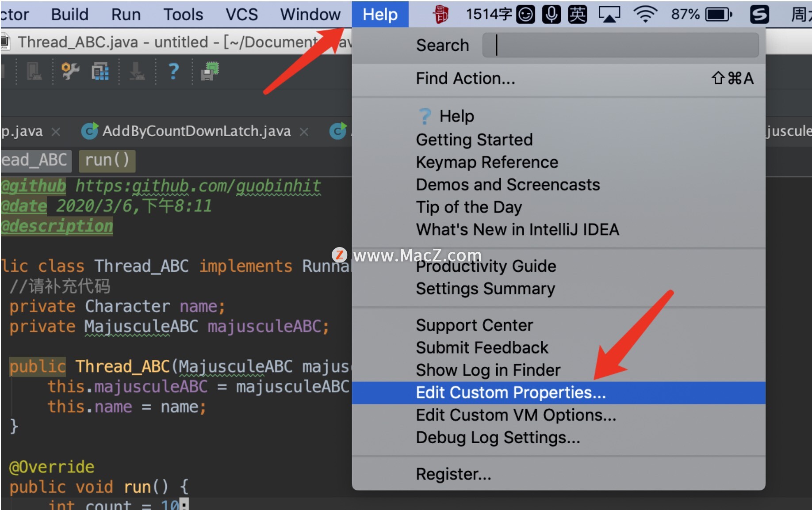This screenshot has height=510, width=812.
Task: Click the red seal icon in menu bar
Action: click(x=440, y=15)
